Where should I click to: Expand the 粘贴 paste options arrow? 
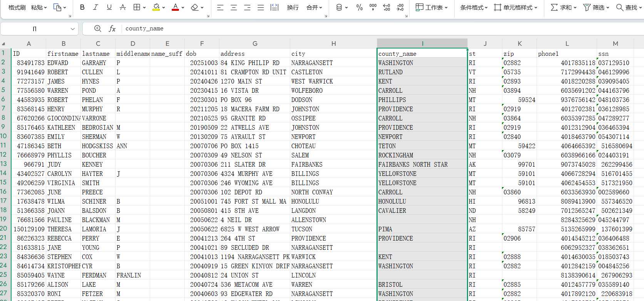point(45,7)
